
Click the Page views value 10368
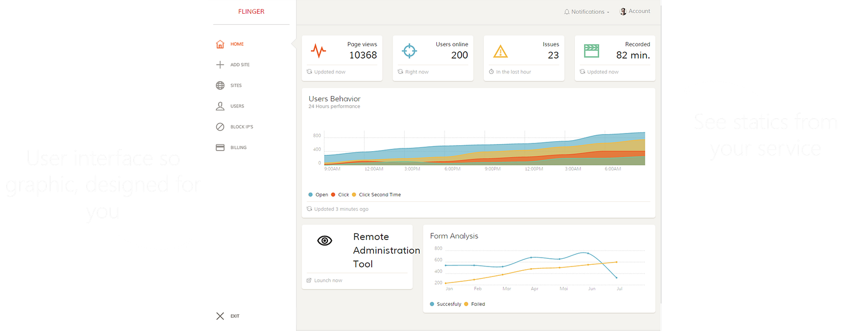tap(363, 55)
